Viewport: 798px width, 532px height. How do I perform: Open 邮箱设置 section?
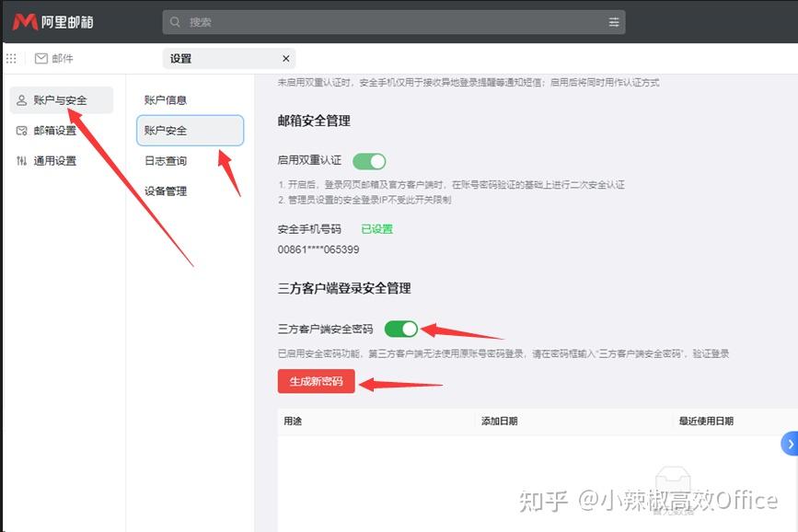point(62,131)
